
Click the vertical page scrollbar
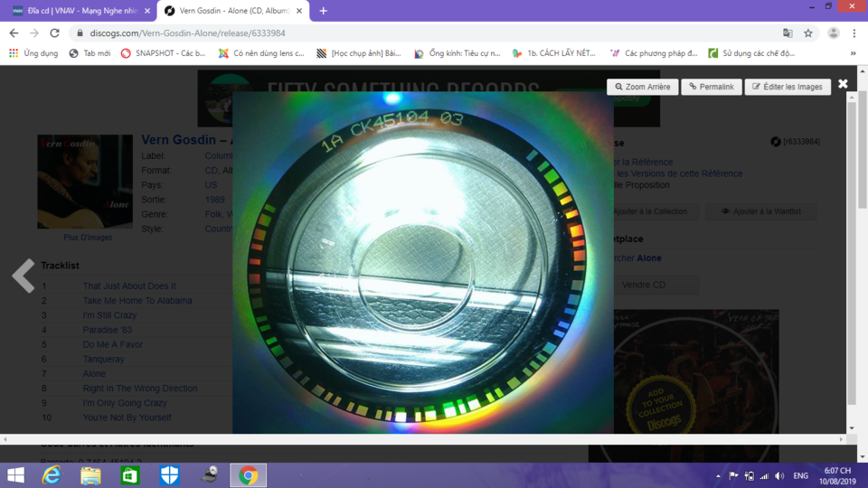[x=863, y=264]
